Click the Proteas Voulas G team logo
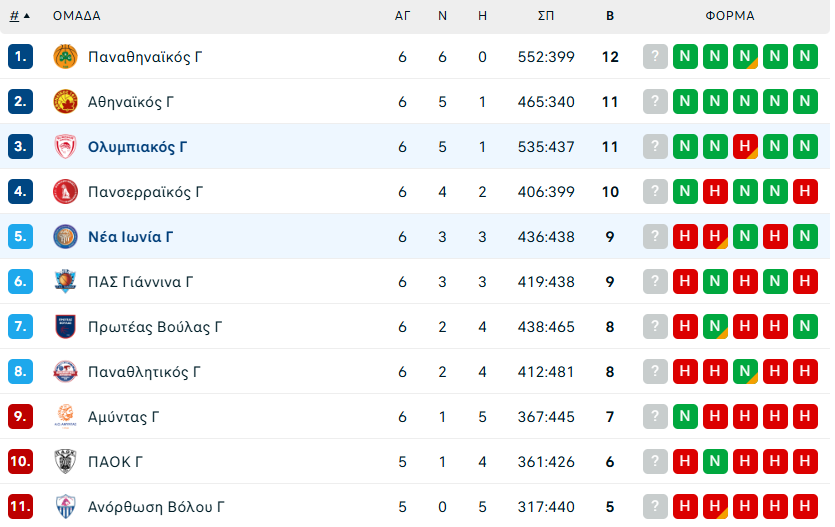 65,327
